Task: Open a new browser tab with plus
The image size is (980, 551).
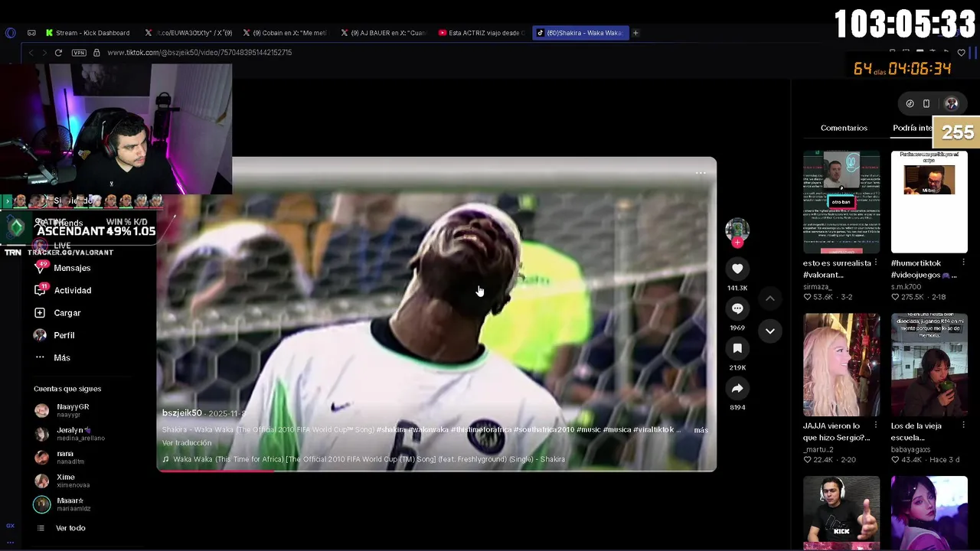Action: pos(635,33)
